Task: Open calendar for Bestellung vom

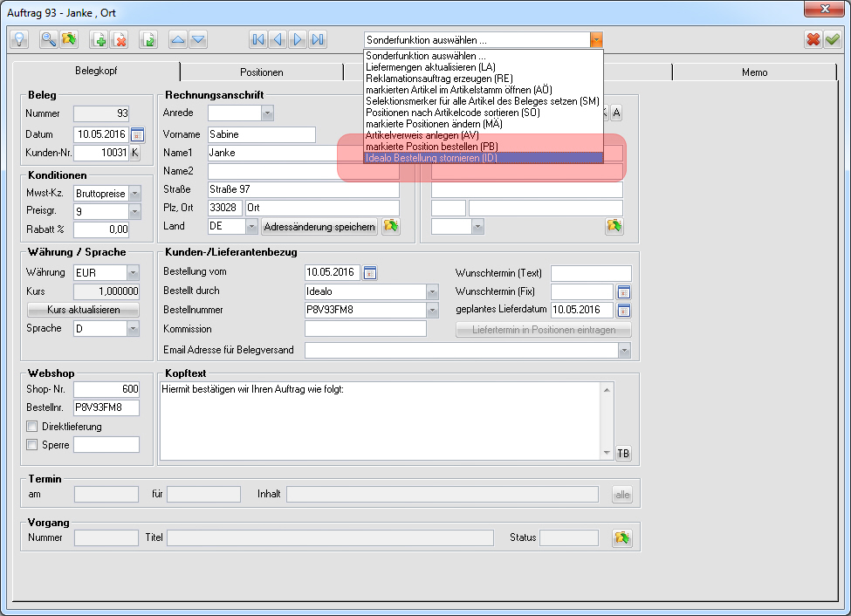Action: 369,273
